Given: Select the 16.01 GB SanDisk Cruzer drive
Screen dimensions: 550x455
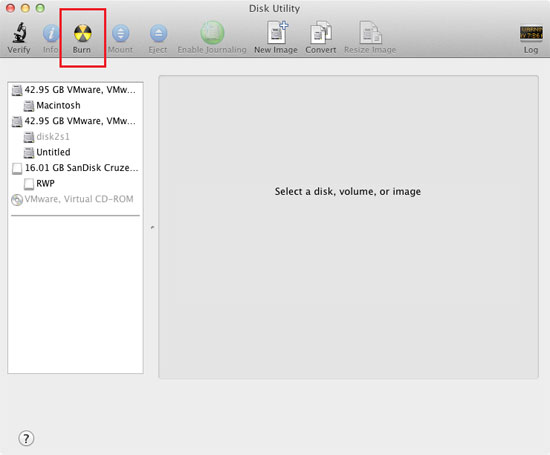Looking at the screenshot, I should coord(75,168).
